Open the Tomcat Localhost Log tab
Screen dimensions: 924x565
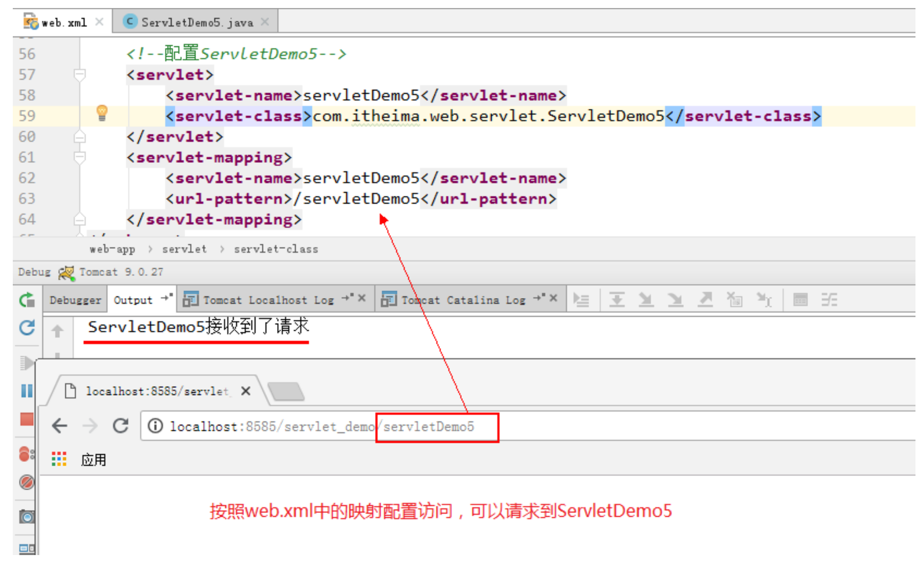tap(268, 300)
